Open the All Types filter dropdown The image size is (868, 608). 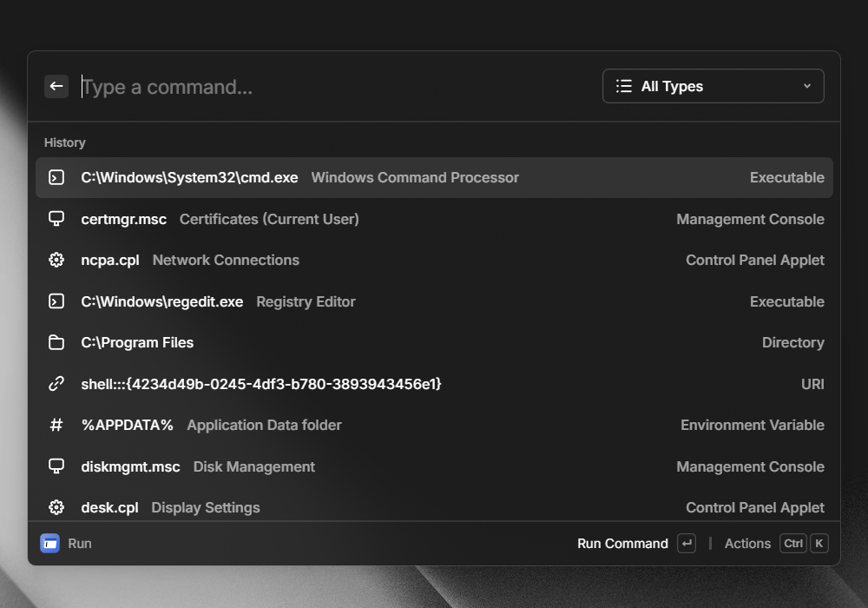tap(713, 86)
